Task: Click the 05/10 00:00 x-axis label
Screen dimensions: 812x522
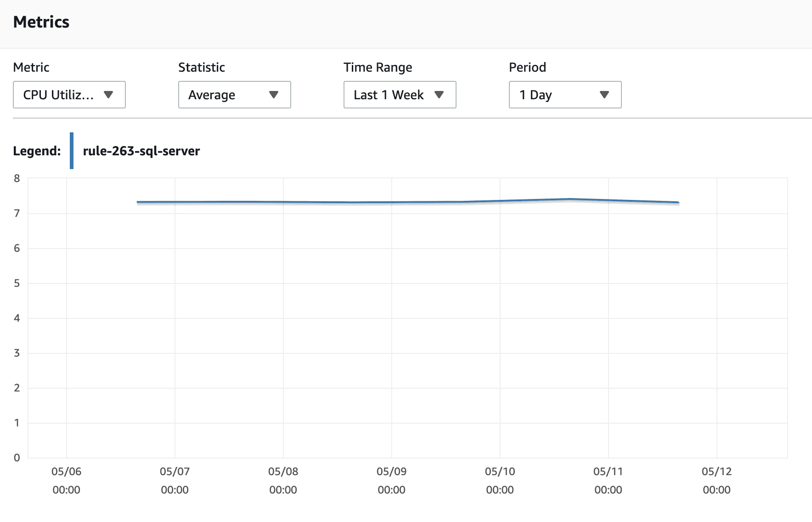Action: coord(500,481)
